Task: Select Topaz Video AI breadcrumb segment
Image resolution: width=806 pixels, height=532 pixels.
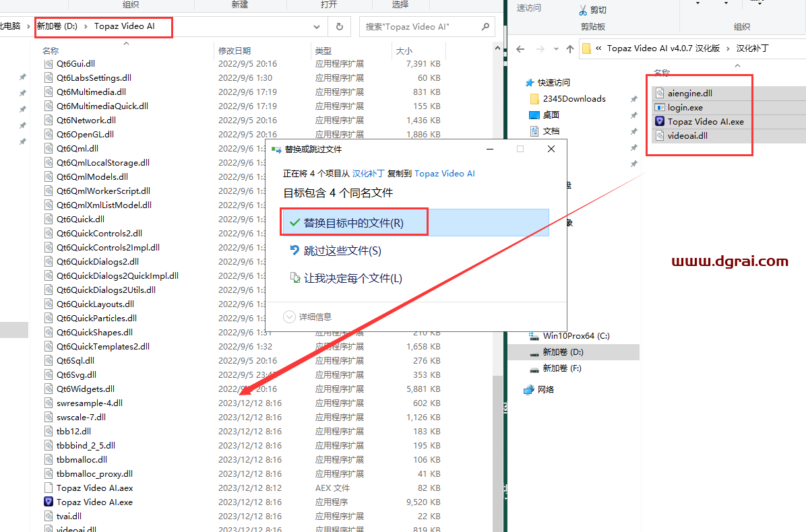Action: [125, 26]
